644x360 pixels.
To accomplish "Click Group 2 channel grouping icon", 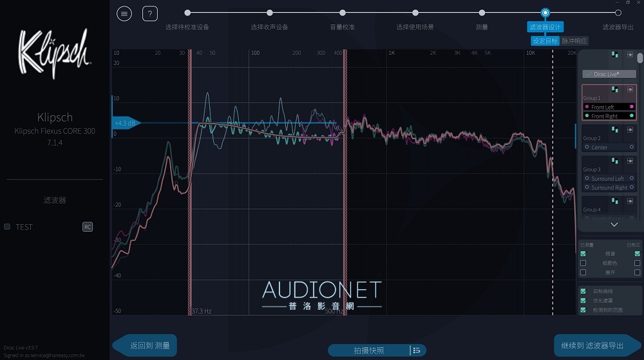I will pos(614,129).
